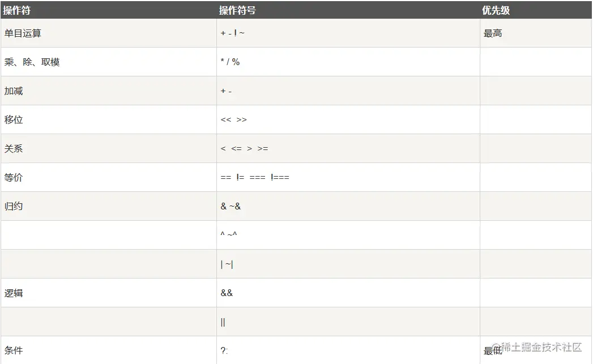Click the 等价 row label
This screenshot has height=364, width=593.
(x=14, y=178)
